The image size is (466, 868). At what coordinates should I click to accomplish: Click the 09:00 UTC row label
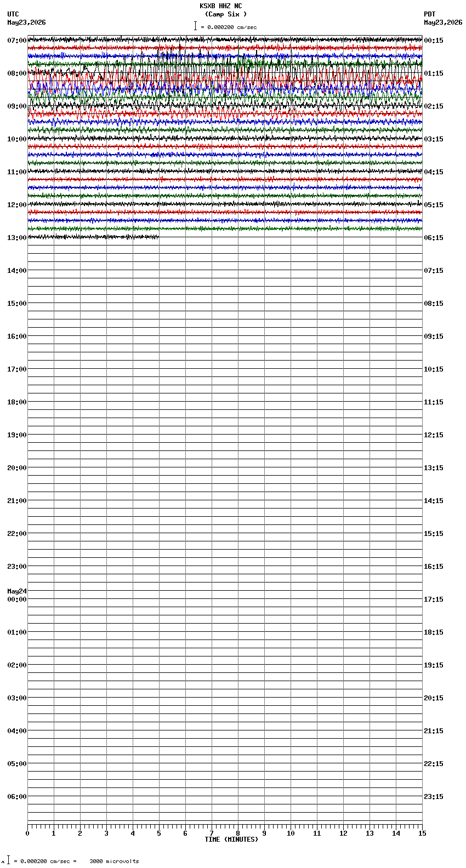pyautogui.click(x=17, y=106)
